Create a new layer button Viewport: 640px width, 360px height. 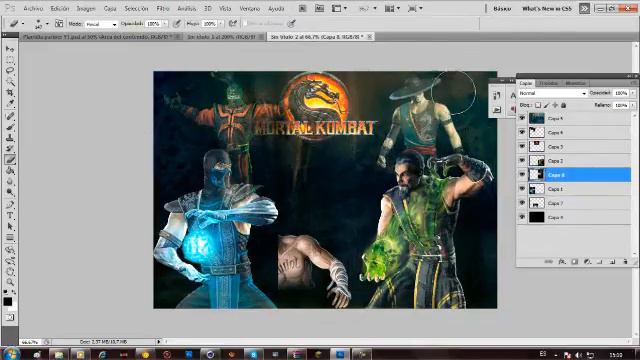point(613,262)
